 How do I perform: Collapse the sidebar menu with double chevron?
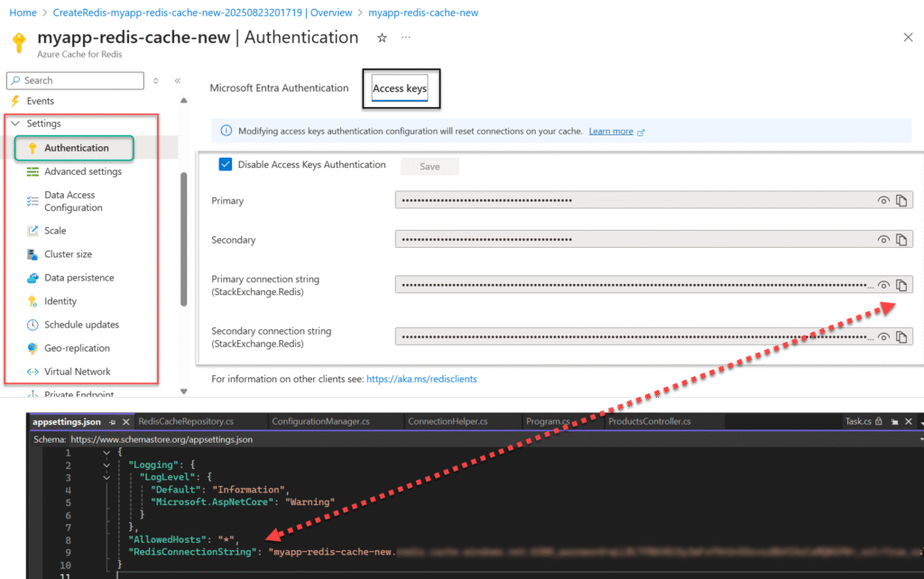click(x=178, y=80)
